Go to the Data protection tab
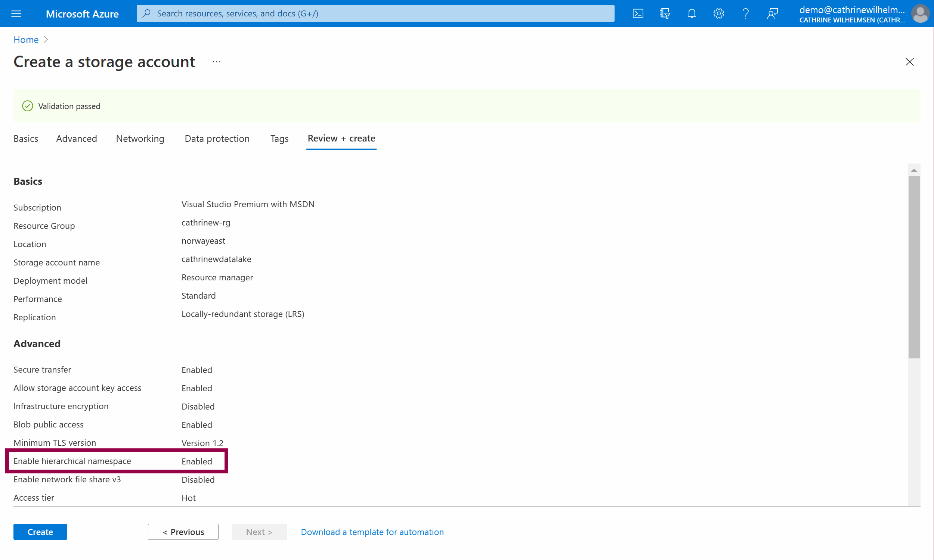Screen dimensions: 934x560 point(217,139)
